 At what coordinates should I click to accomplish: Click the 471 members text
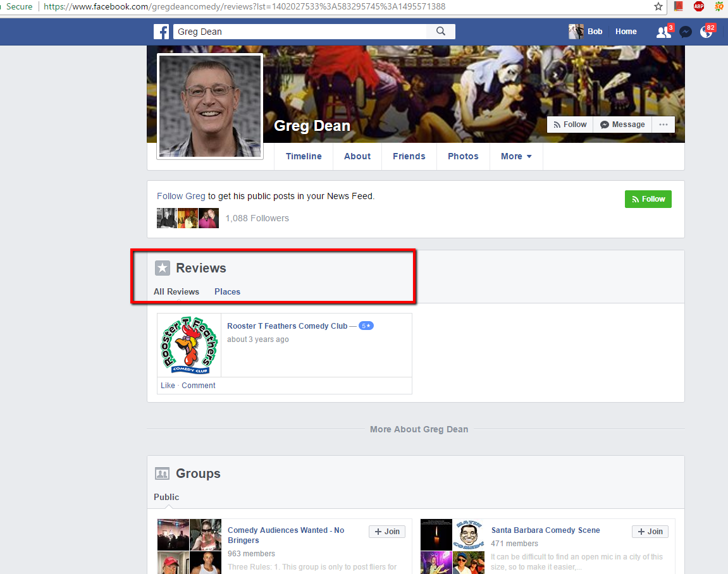[514, 544]
